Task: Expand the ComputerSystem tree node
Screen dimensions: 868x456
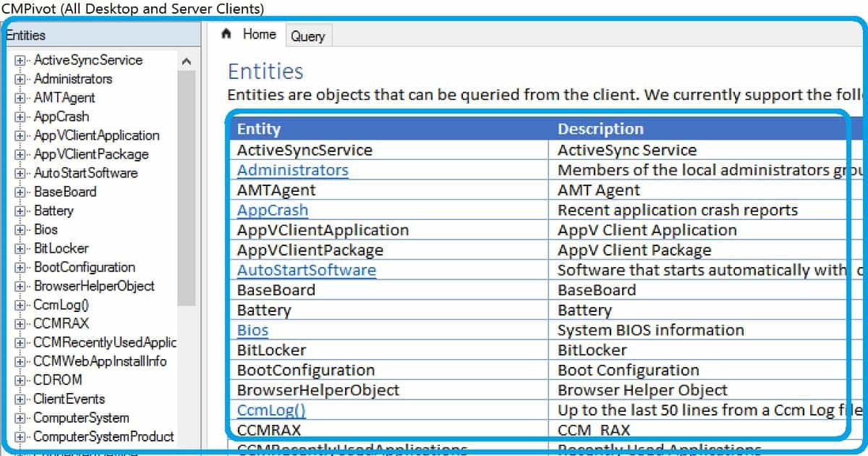Action: coord(20,418)
